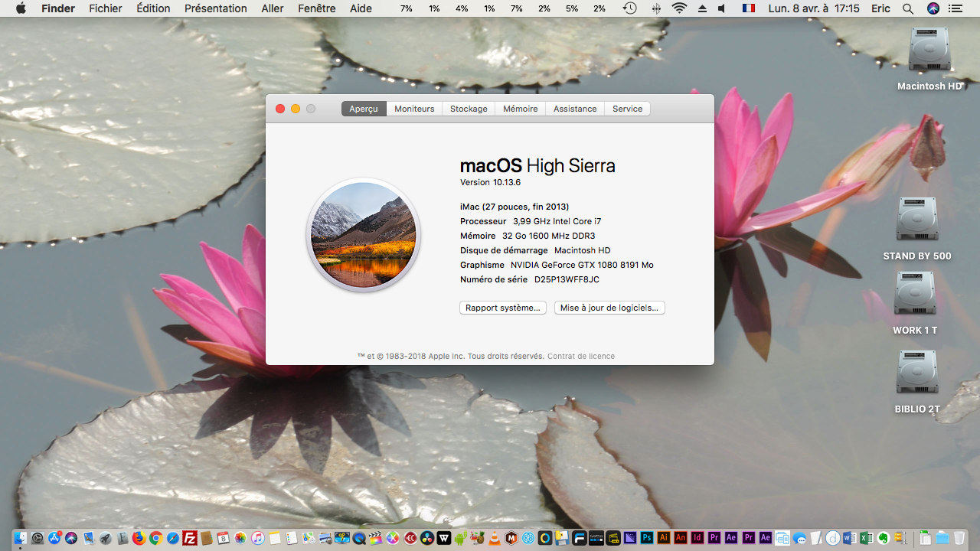Launch Microsoft Excel from the Dock
This screenshot has height=551, width=980.
pyautogui.click(x=867, y=538)
